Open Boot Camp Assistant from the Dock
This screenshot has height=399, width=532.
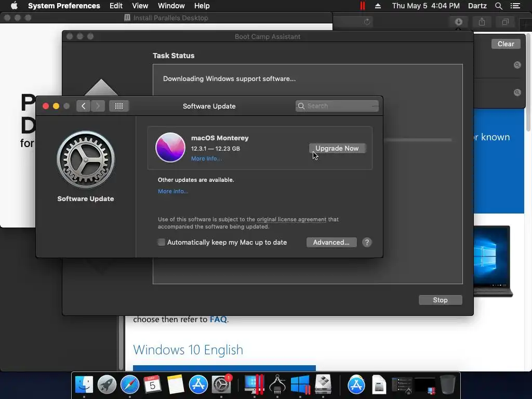point(323,385)
